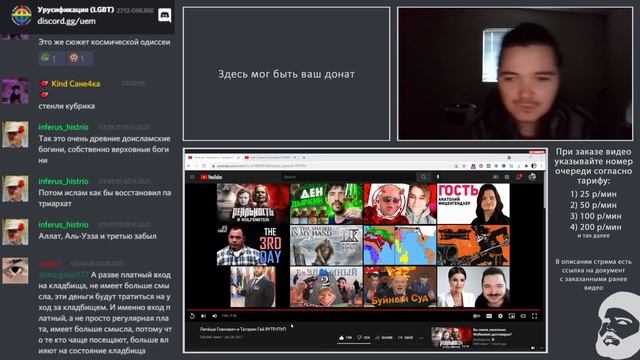Open the player settings gear
Screen dimensions: 640x360
500,316
